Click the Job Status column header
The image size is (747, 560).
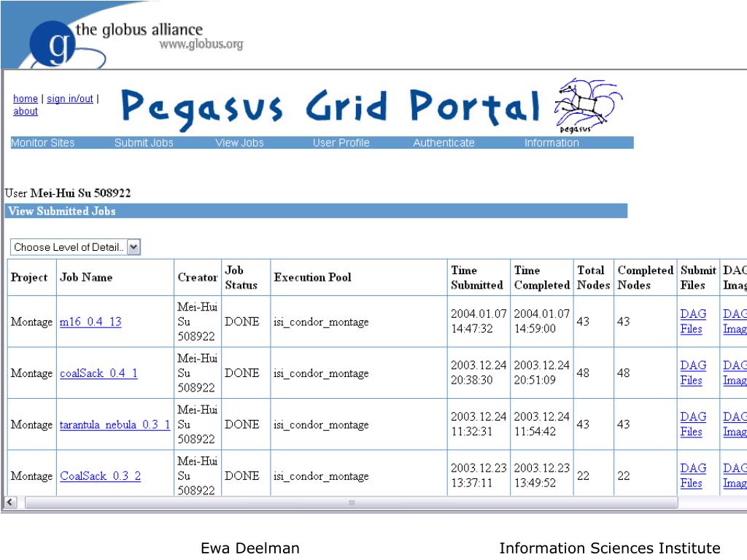tap(241, 278)
